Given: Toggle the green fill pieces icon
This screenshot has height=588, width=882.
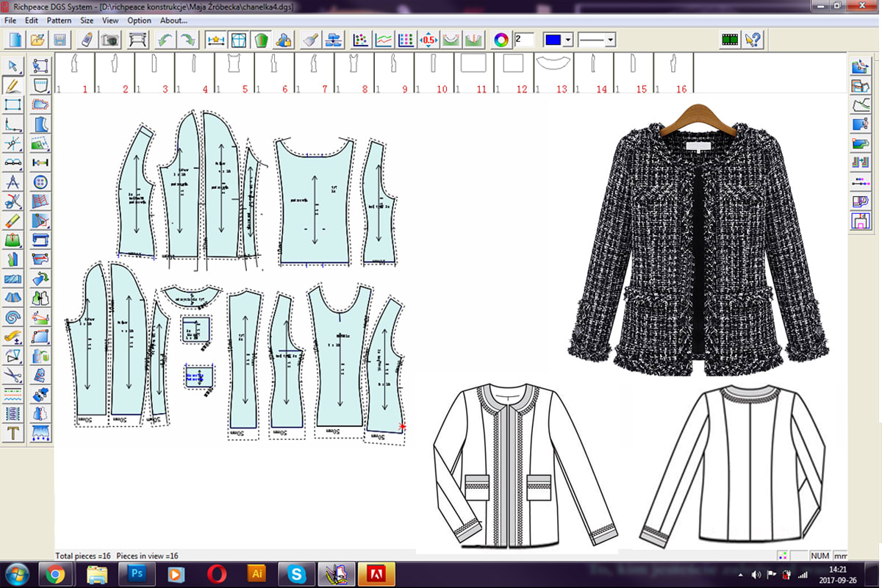Looking at the screenshot, I should (261, 40).
